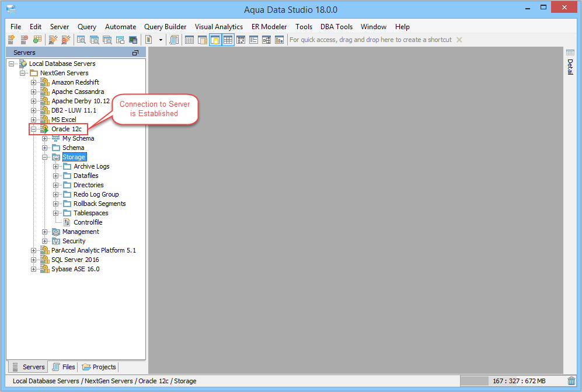Toggle the highlighted grid table toolbar icon

click(228, 40)
